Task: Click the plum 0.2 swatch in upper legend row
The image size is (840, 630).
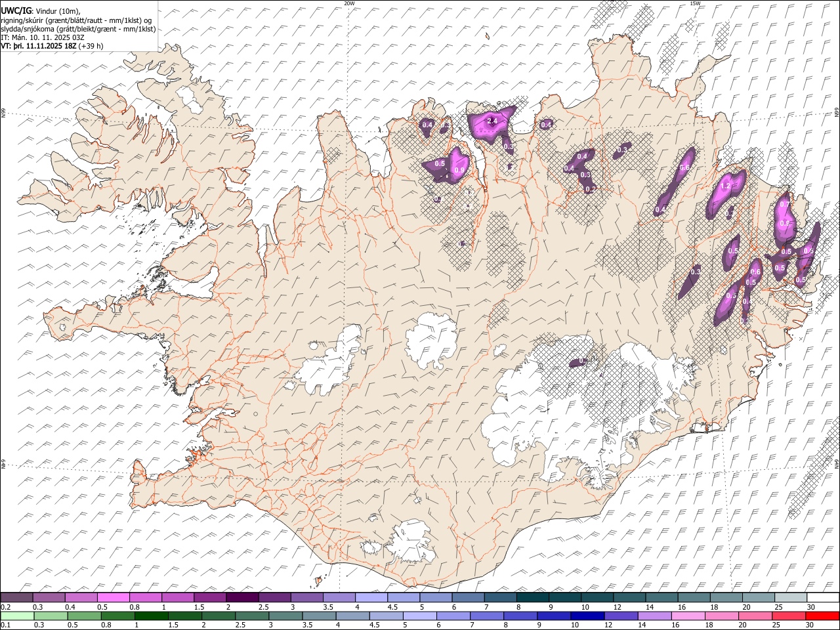Action: coord(16,597)
